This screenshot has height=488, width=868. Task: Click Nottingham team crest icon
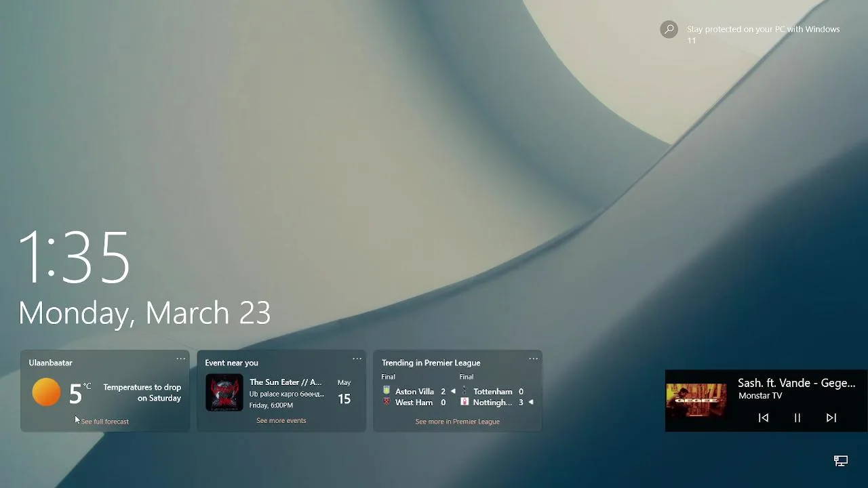465,402
